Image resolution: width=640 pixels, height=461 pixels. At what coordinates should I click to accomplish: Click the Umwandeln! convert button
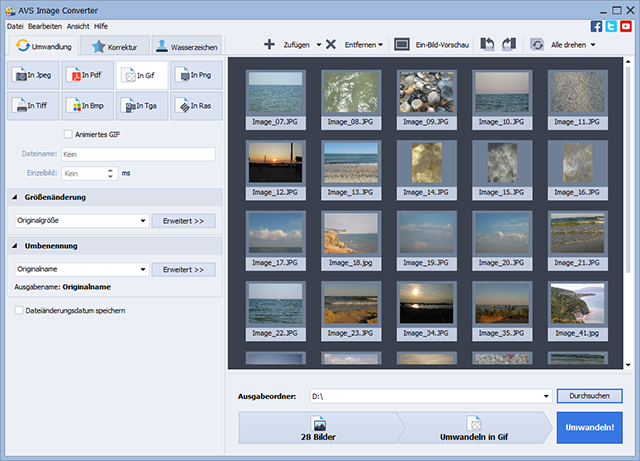589,427
